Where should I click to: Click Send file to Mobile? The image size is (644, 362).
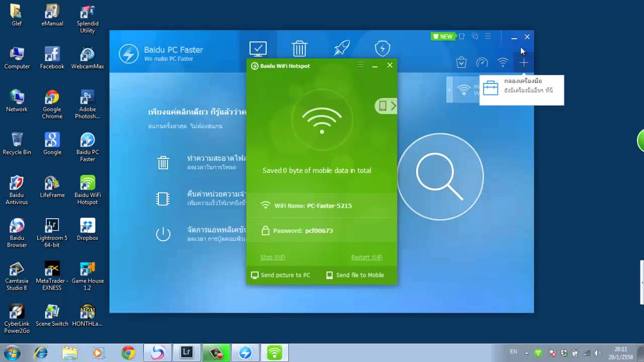355,275
